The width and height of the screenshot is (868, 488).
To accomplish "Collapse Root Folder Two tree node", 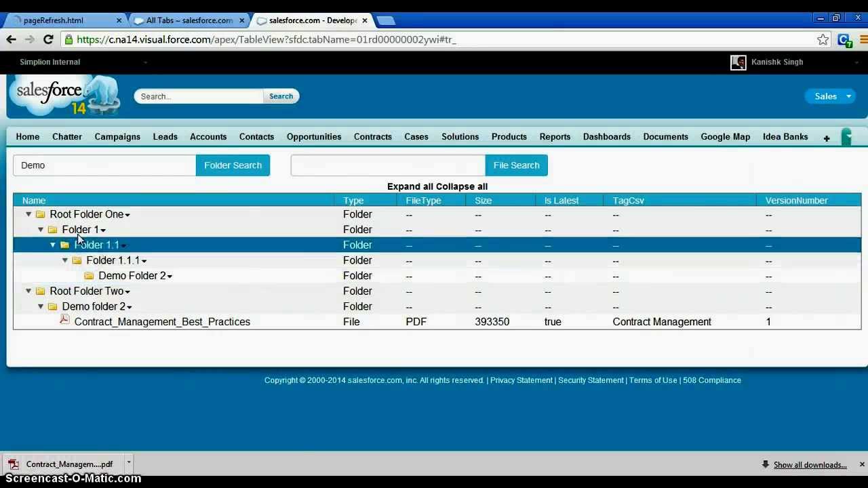I will click(x=28, y=291).
